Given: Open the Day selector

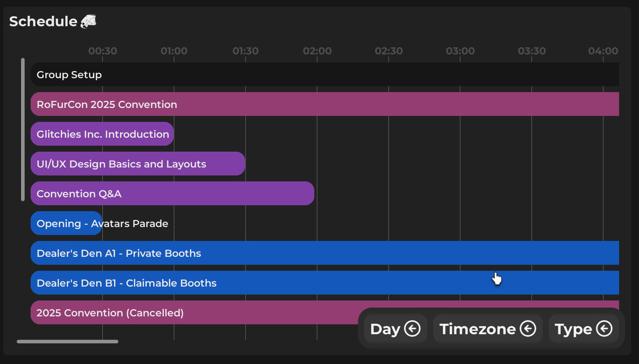Looking at the screenshot, I should click(395, 329).
